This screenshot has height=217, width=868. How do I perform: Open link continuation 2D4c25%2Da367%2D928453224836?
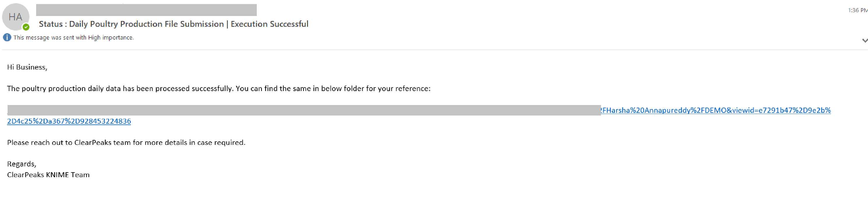click(x=69, y=121)
